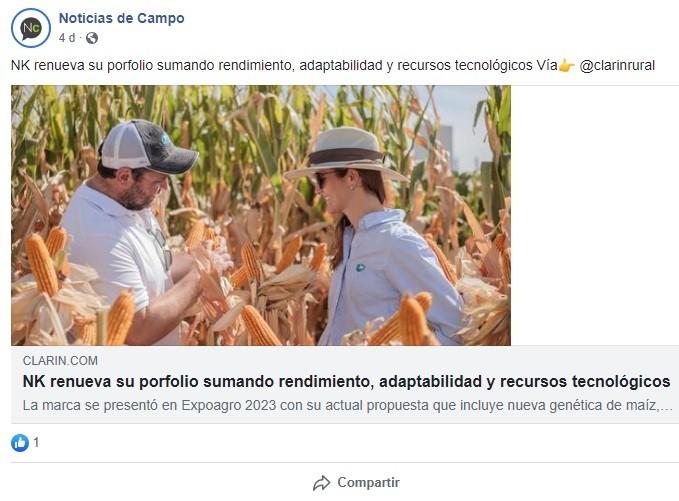Click the globe public-visibility icon
This screenshot has width=679, height=501.
pyautogui.click(x=92, y=38)
